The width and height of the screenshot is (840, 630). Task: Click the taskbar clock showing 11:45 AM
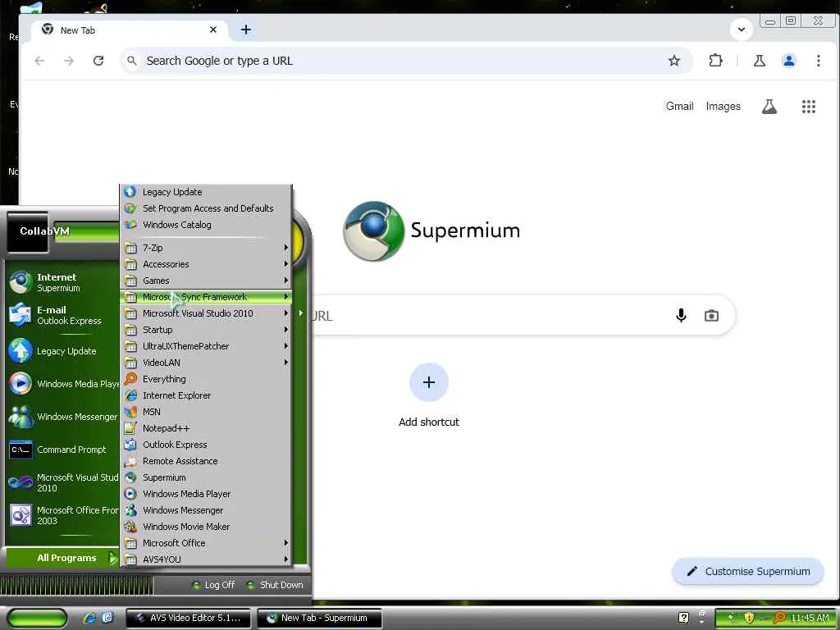tap(810, 618)
